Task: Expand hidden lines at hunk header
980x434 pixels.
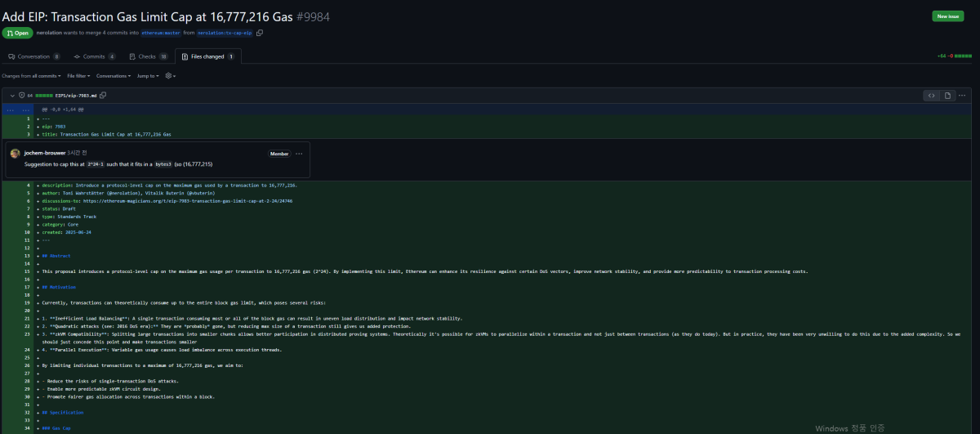Action: [17, 109]
